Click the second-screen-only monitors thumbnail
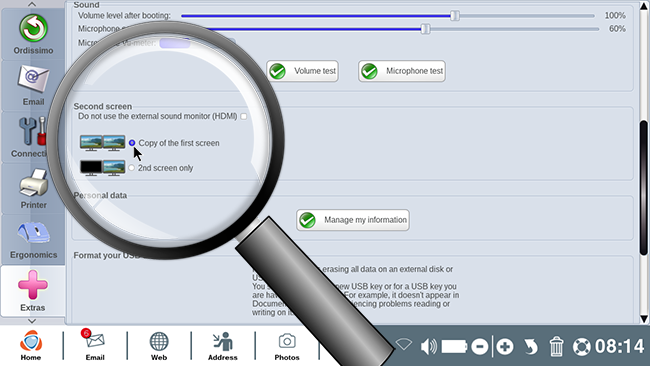The width and height of the screenshot is (650, 366). point(102,168)
